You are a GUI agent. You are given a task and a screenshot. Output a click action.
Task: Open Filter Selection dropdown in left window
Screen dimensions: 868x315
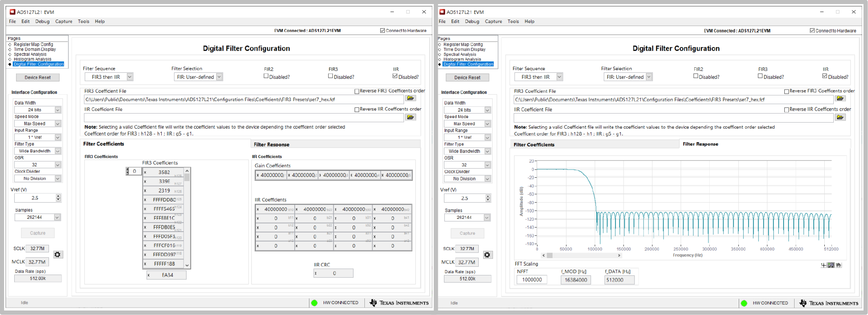(x=219, y=77)
